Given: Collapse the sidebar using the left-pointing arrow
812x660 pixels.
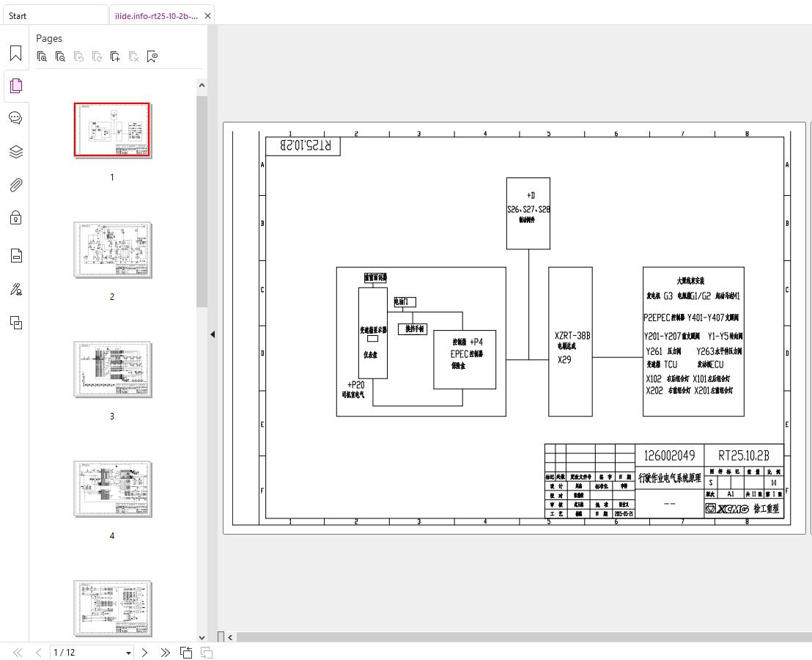Looking at the screenshot, I should 212,334.
